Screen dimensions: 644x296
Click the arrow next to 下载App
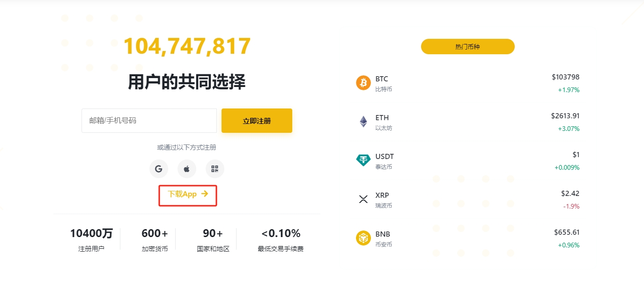[204, 194]
